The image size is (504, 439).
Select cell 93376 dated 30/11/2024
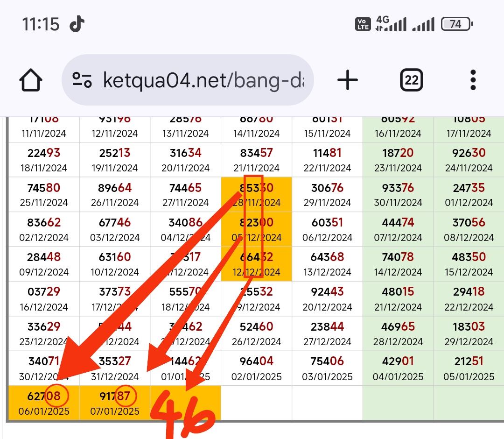tap(398, 195)
